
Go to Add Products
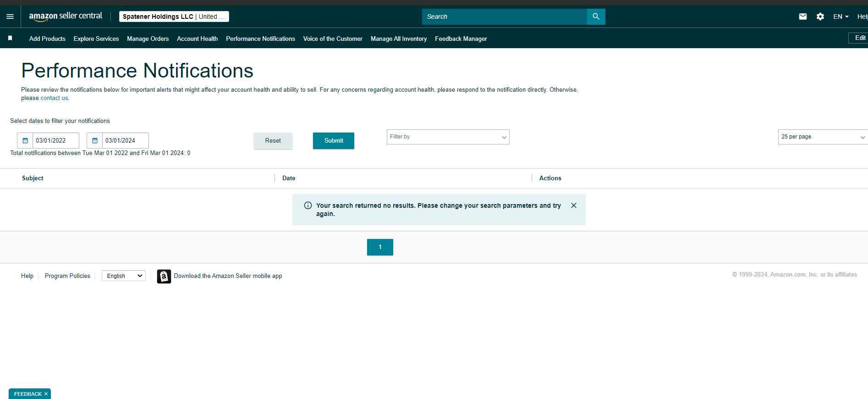coord(47,39)
